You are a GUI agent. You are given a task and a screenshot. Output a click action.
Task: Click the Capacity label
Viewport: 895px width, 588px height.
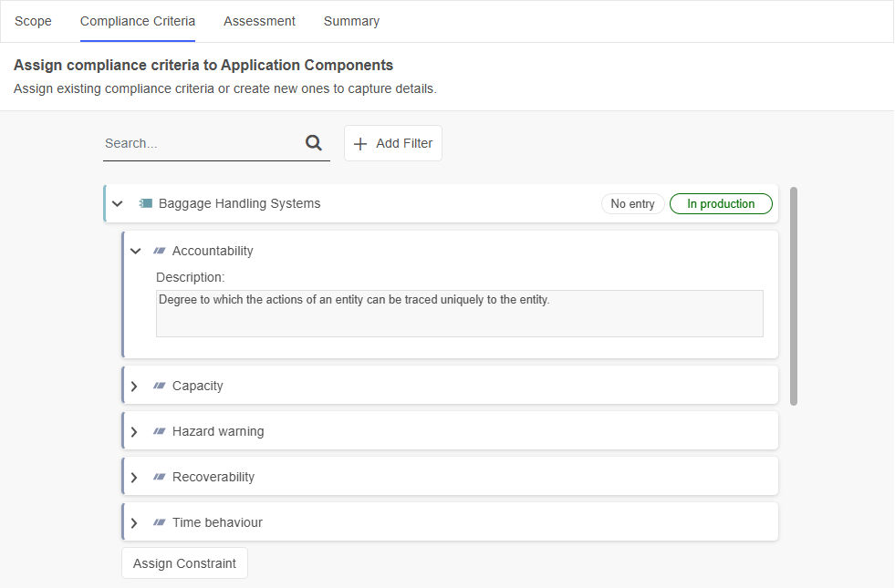(x=197, y=387)
